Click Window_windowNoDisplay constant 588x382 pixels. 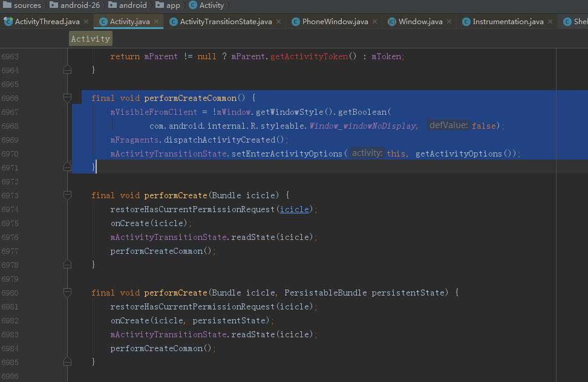point(362,126)
